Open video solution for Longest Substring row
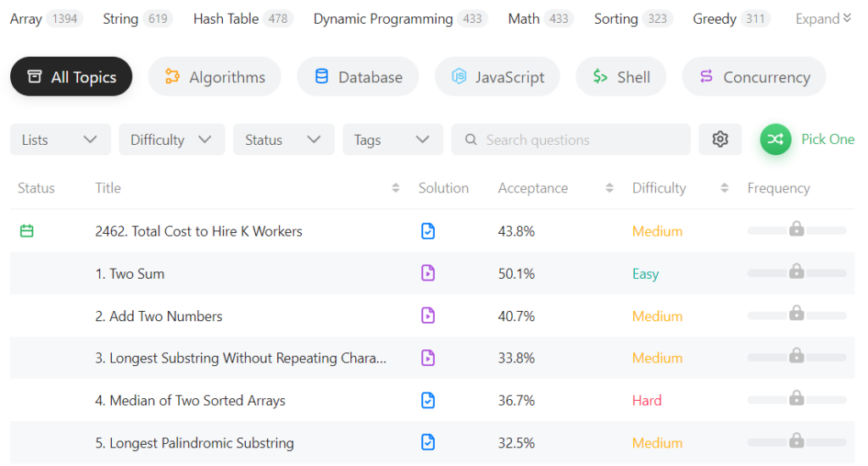This screenshot has width=868, height=466. 428,358
